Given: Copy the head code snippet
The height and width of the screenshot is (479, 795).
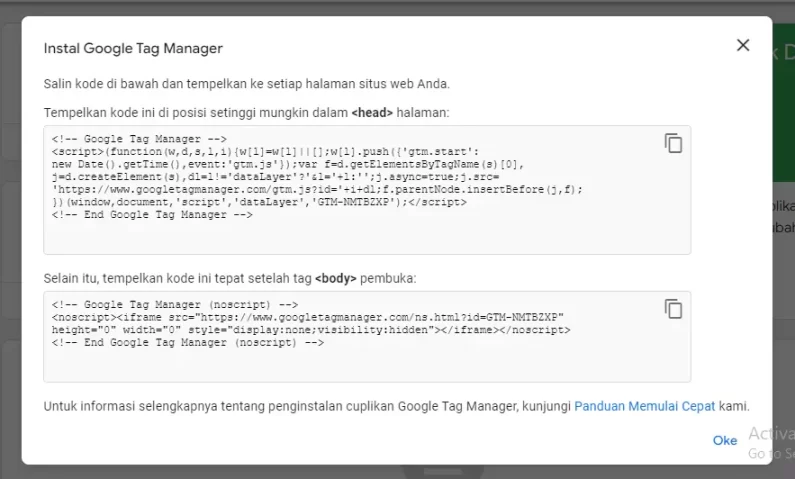Looking at the screenshot, I should click(x=673, y=143).
